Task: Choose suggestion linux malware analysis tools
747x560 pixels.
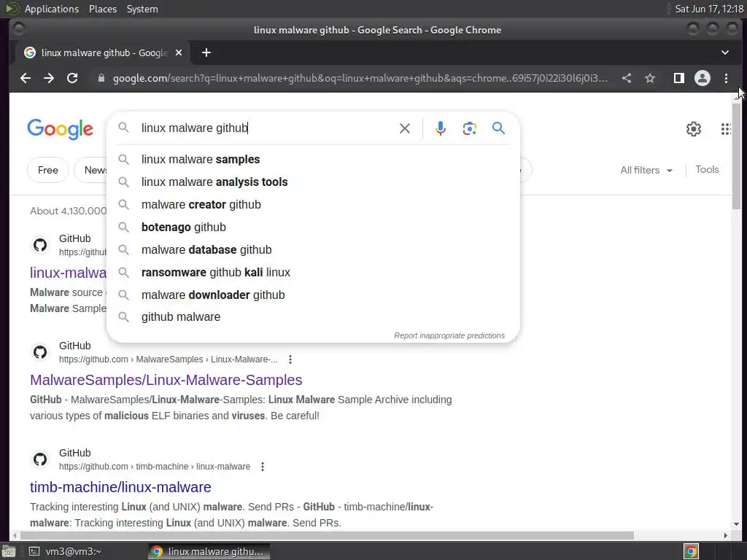Action: 314,182
